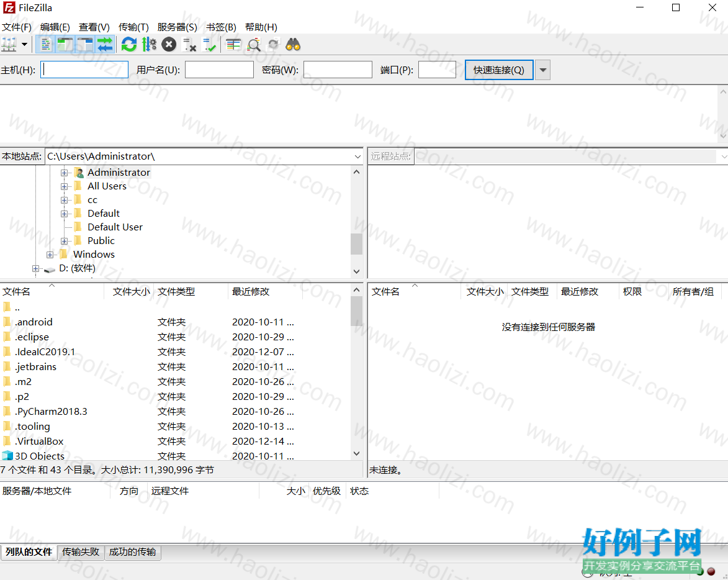This screenshot has height=580, width=728.
Task: Sort remote list by 所有者/组 column
Action: pyautogui.click(x=696, y=292)
